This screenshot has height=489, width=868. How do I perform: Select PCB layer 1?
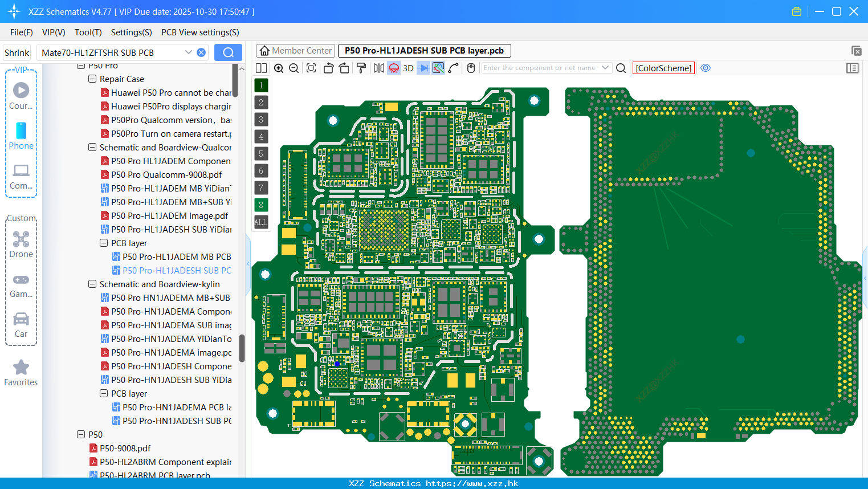[261, 85]
